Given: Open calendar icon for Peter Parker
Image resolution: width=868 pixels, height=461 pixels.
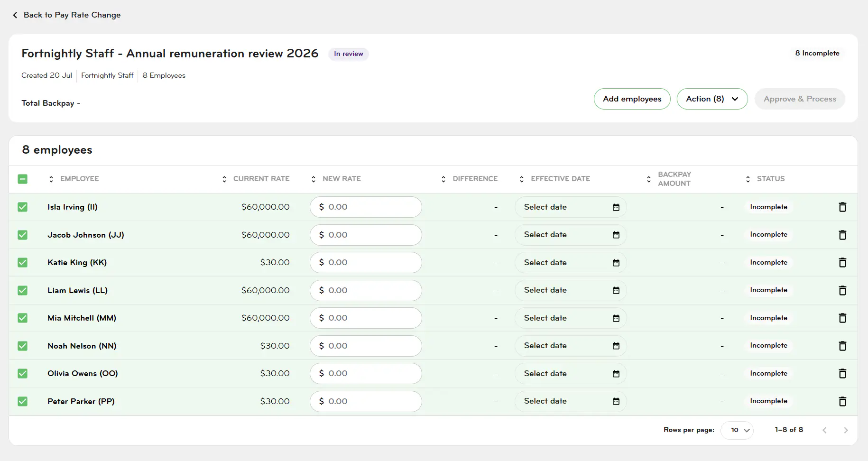Looking at the screenshot, I should coord(616,401).
